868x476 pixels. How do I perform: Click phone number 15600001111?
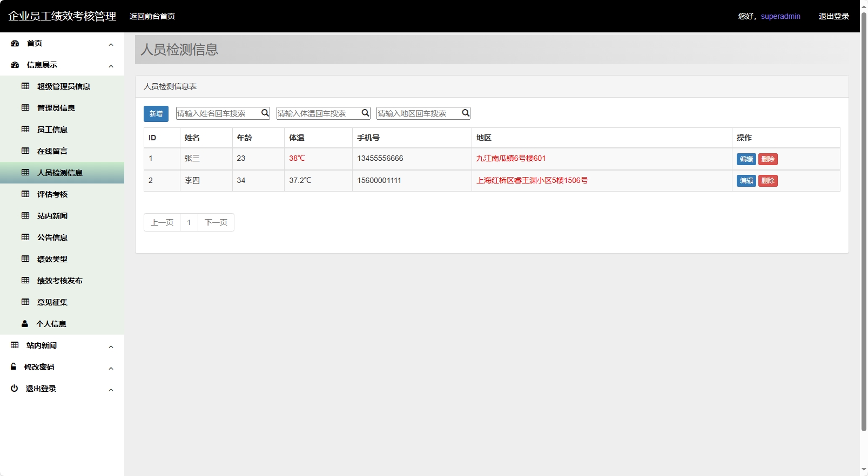point(379,180)
